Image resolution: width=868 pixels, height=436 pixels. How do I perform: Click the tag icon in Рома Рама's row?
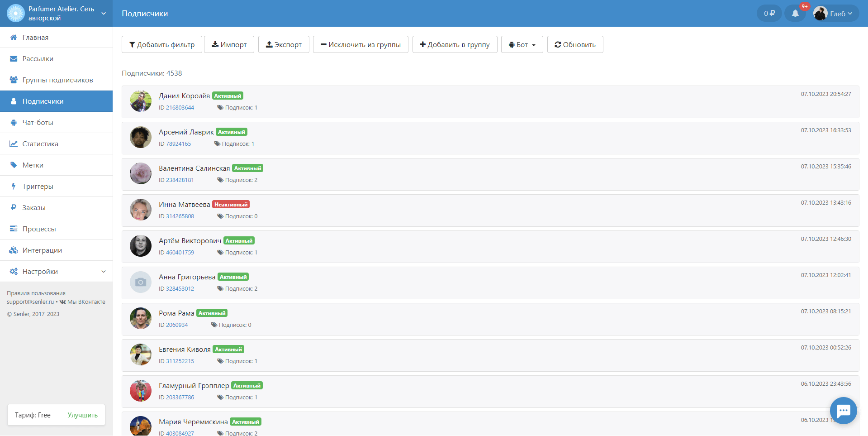[x=214, y=325]
